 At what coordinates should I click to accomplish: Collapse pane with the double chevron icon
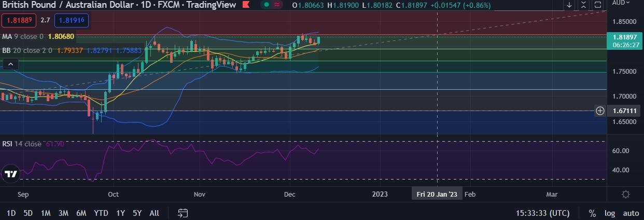(x=584, y=5)
